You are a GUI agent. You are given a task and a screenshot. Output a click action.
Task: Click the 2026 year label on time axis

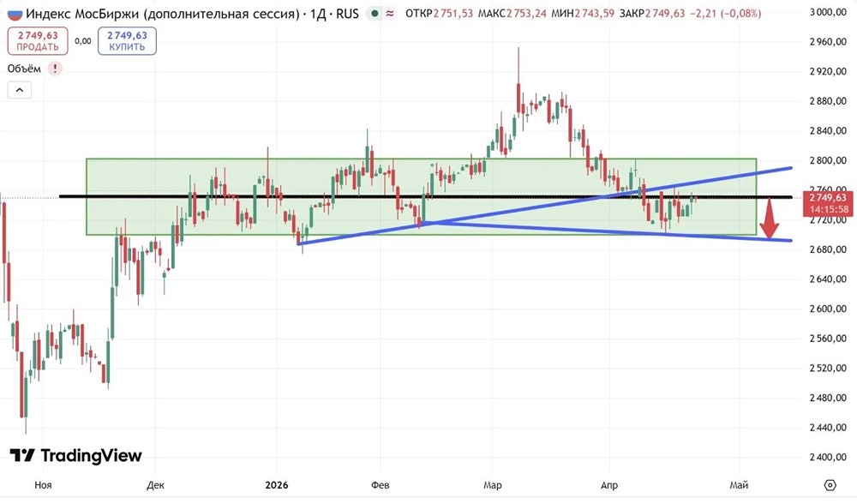point(277,485)
